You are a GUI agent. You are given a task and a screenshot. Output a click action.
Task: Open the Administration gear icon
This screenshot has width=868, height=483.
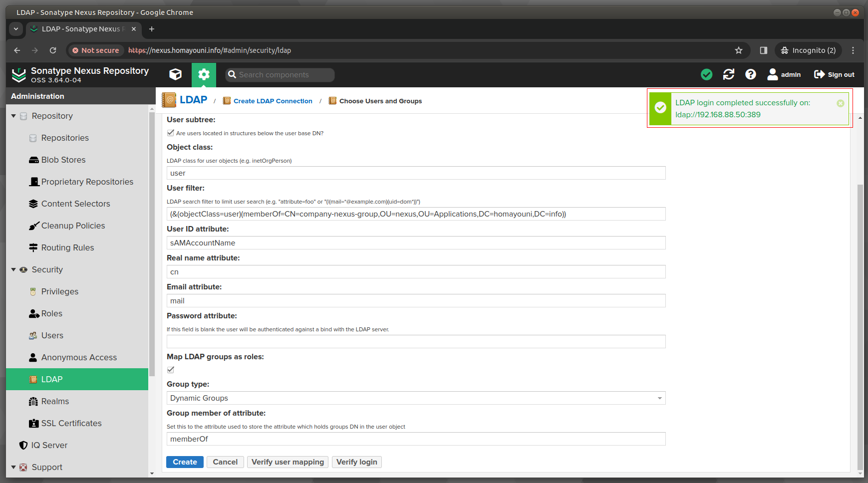pos(204,75)
